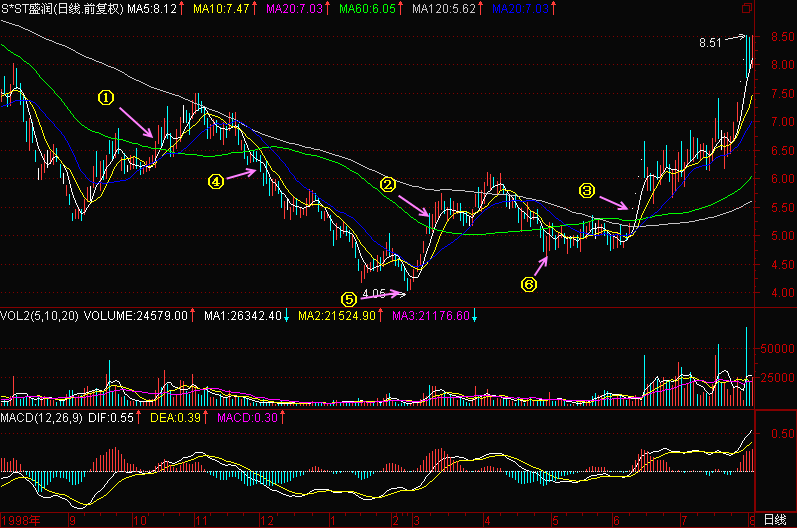
Task: Click the MACD(12,26,9) indicator title
Action: click(41, 418)
